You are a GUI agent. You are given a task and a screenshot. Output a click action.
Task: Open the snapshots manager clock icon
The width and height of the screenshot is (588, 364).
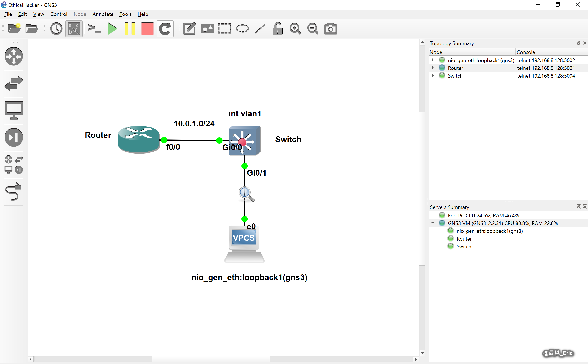coord(56,29)
